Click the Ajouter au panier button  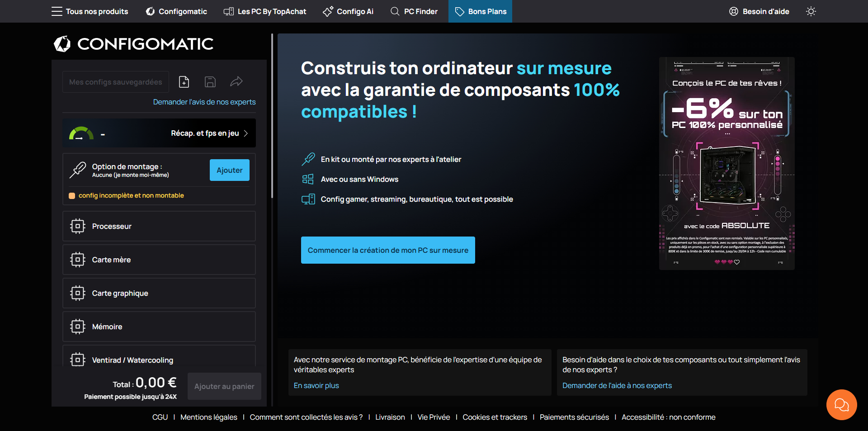click(x=224, y=386)
